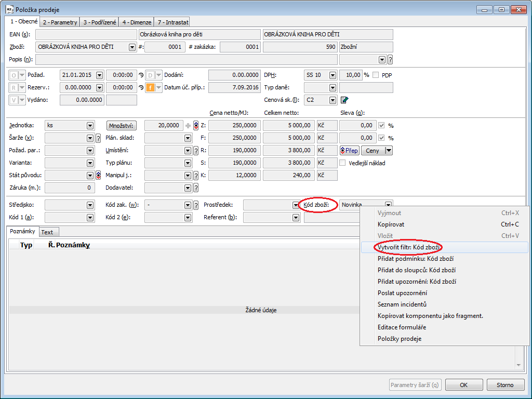The image size is (532, 399).
Task: Click the question mark beside Dodavatel
Action: [196, 188]
